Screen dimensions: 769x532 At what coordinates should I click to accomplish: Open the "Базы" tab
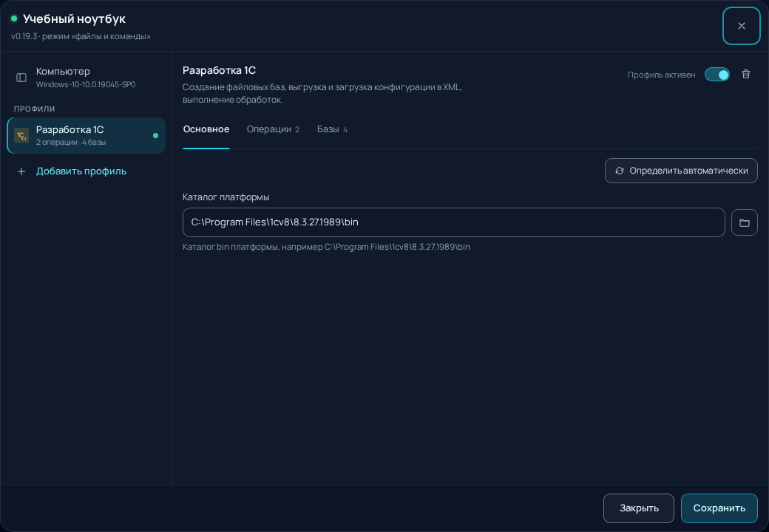332,129
